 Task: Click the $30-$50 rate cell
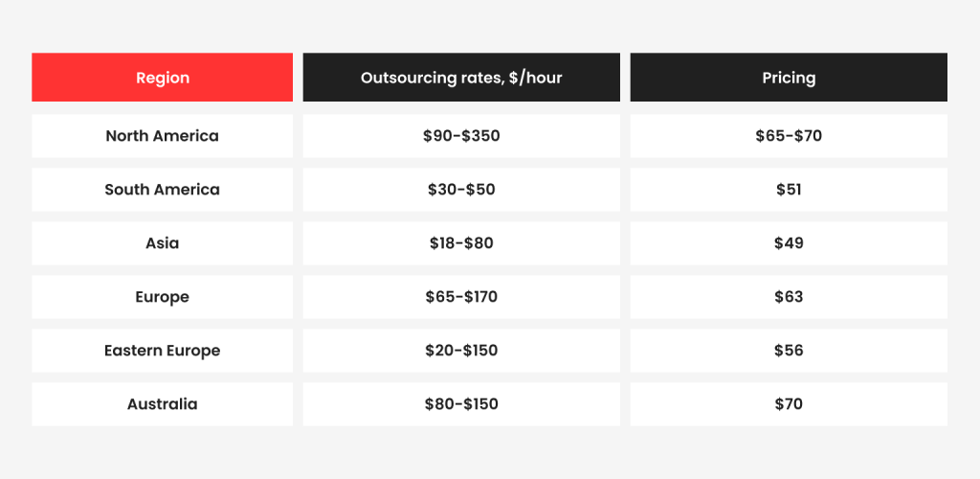[x=461, y=190]
